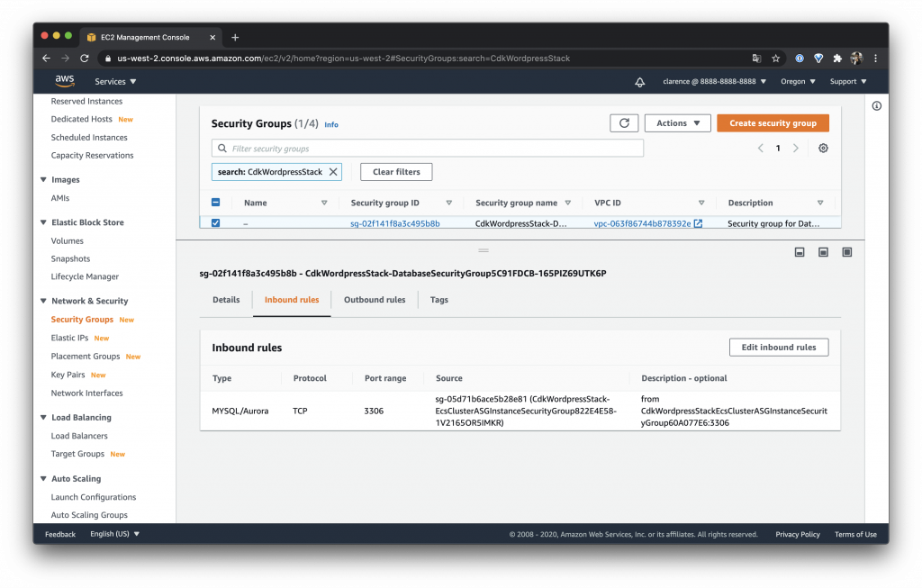Go to the next results page arrow

coord(796,149)
